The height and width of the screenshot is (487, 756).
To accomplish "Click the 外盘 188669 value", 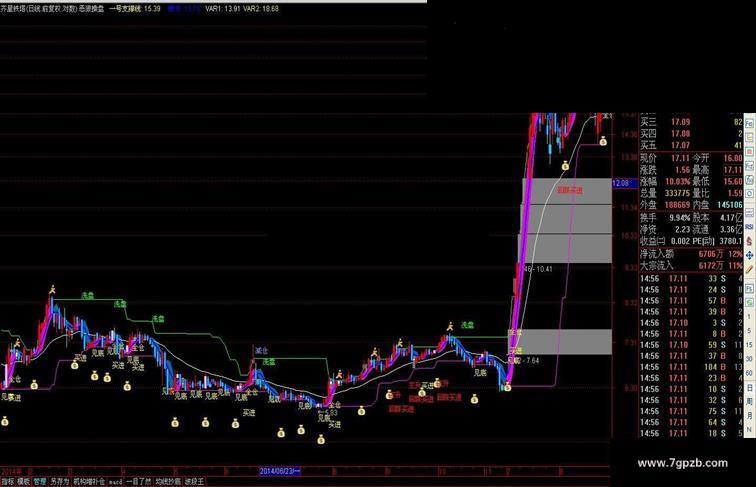I will pos(677,205).
